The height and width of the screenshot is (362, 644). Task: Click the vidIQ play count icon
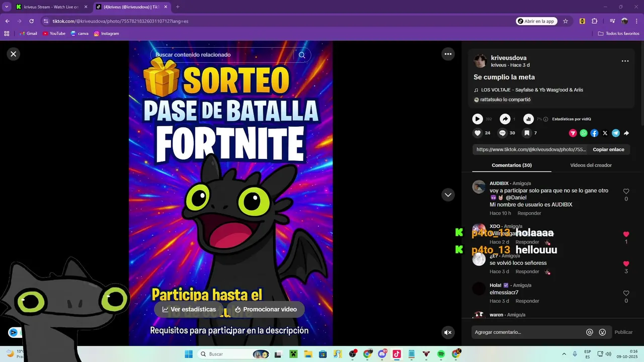[477, 119]
